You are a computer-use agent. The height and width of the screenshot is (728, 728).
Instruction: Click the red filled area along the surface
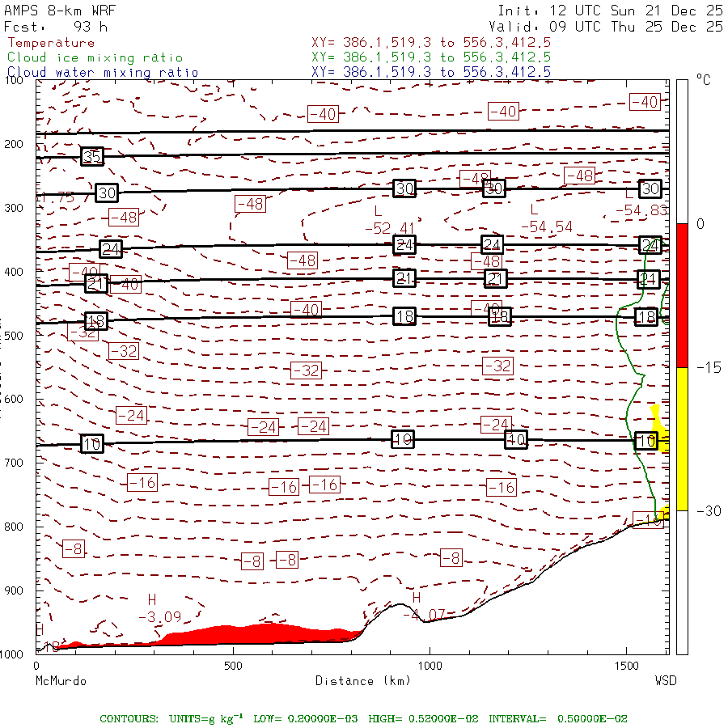click(260, 634)
